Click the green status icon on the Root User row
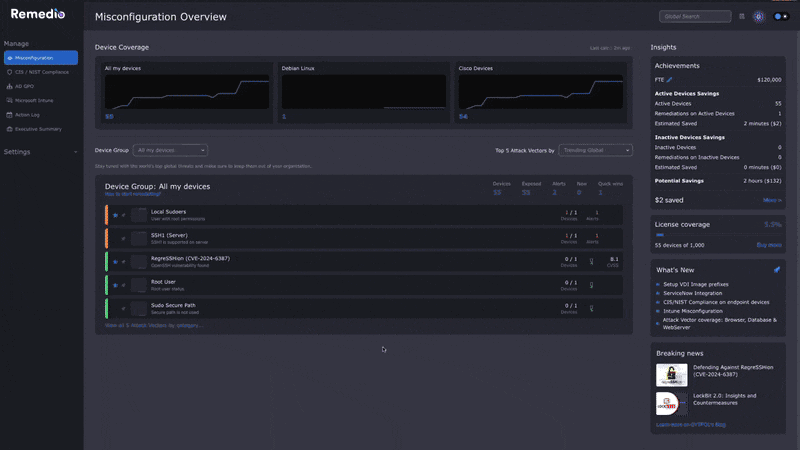The width and height of the screenshot is (800, 450). click(591, 285)
